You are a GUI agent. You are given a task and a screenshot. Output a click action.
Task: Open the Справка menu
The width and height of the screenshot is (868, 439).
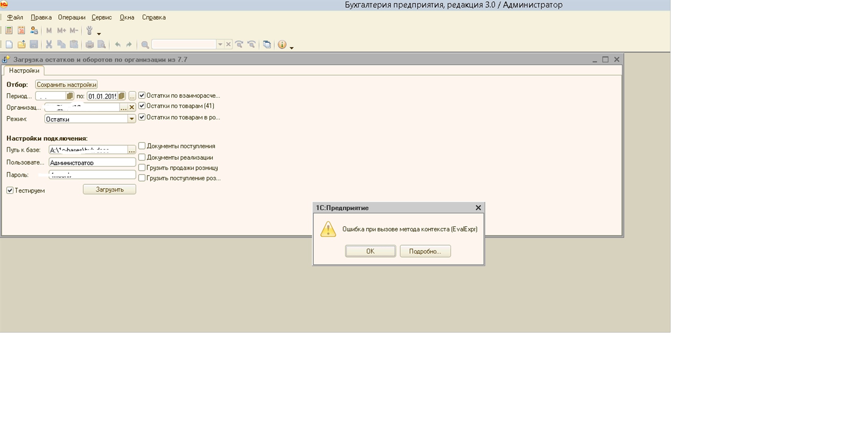pos(154,17)
